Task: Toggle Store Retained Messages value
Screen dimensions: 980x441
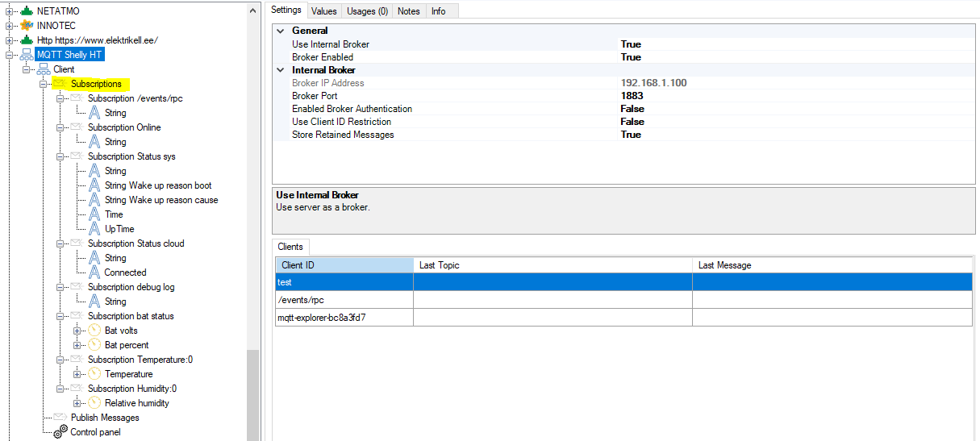Action: [x=631, y=135]
